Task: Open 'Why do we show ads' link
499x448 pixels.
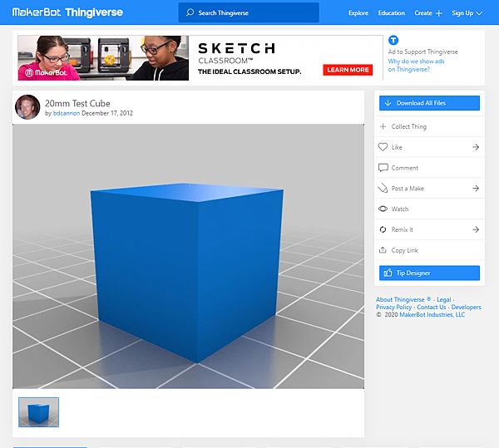Action: 416,65
